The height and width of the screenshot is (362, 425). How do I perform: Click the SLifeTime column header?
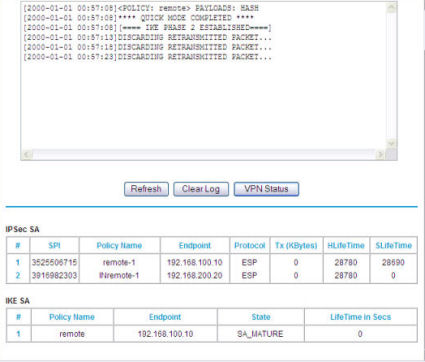394,246
